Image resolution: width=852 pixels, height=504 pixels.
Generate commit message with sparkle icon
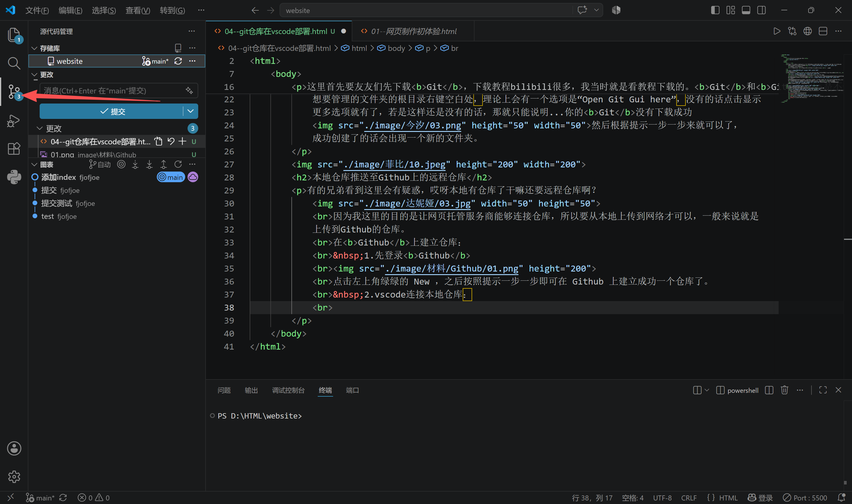pyautogui.click(x=189, y=91)
